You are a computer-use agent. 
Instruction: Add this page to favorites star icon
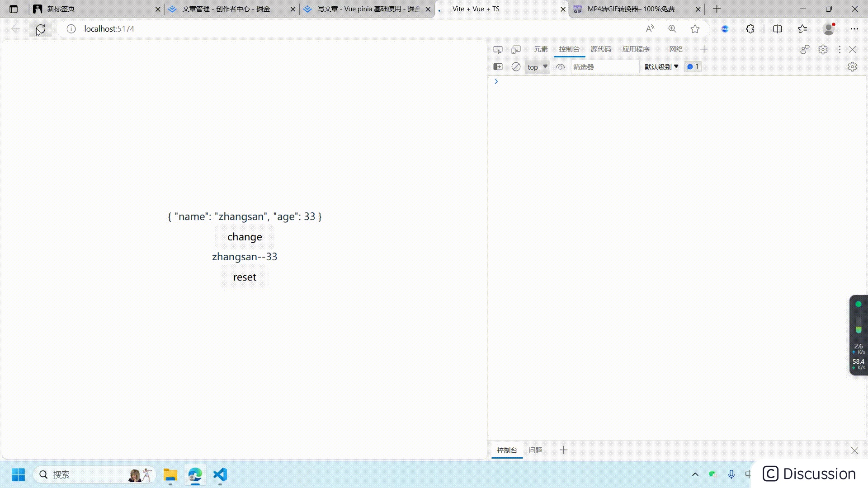(695, 29)
